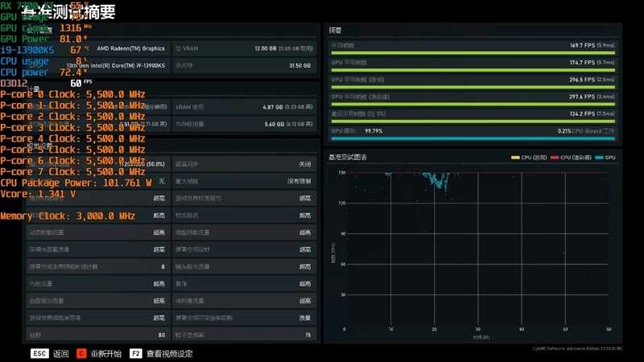Click the GPU bound 99.79% bar
Viewport: 644px width, 362px height.
click(x=473, y=132)
